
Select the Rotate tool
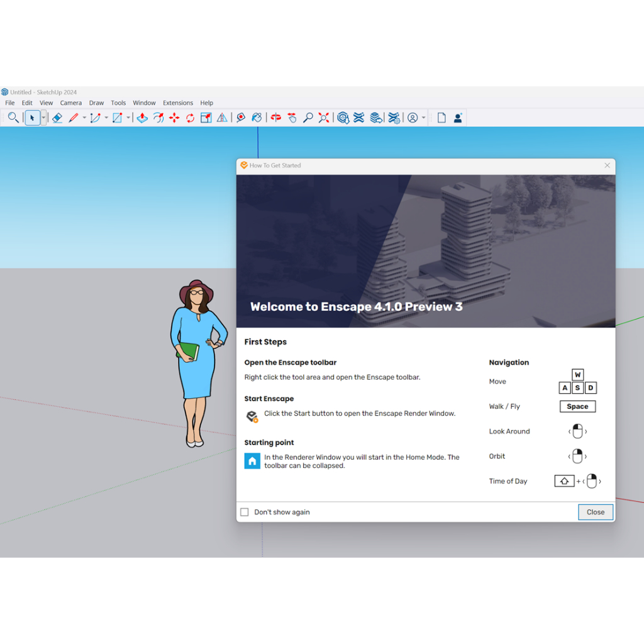(190, 118)
